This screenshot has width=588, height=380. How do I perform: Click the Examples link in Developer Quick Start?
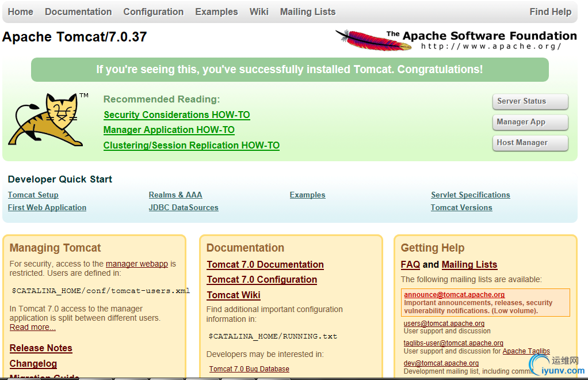[307, 195]
